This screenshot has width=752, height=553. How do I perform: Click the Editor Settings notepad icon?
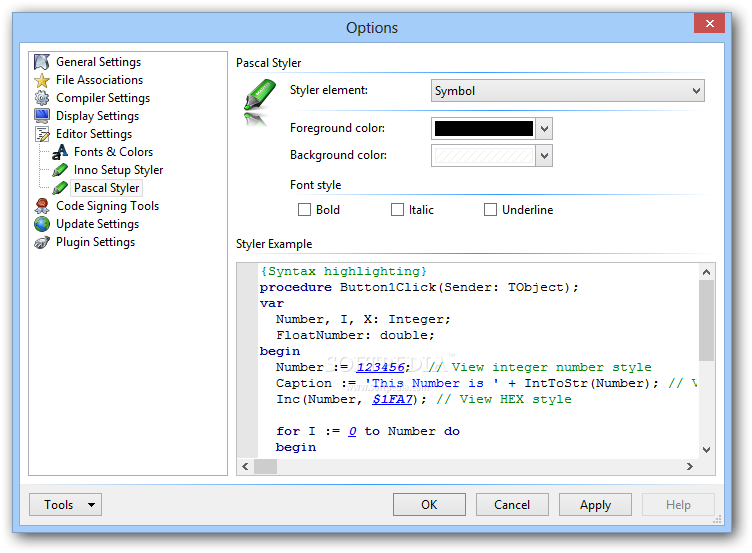coord(42,134)
